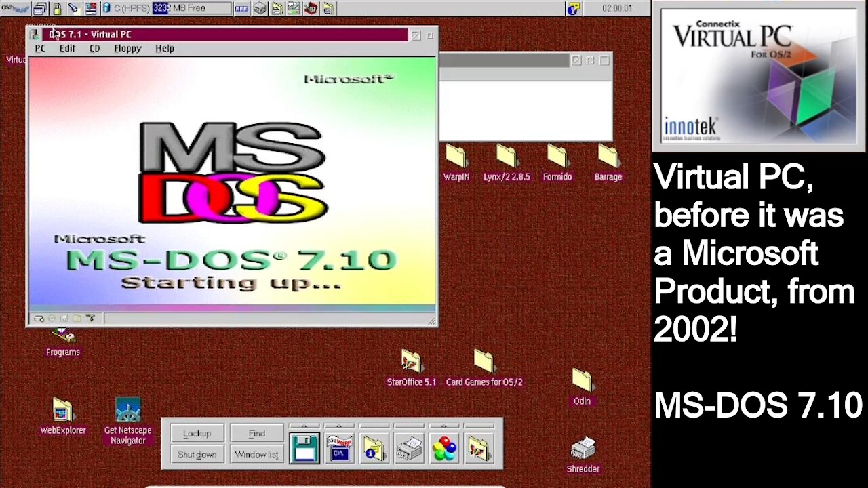This screenshot has width=868, height=488.
Task: Open the CD menu in Virtual PC
Action: click(x=94, y=48)
